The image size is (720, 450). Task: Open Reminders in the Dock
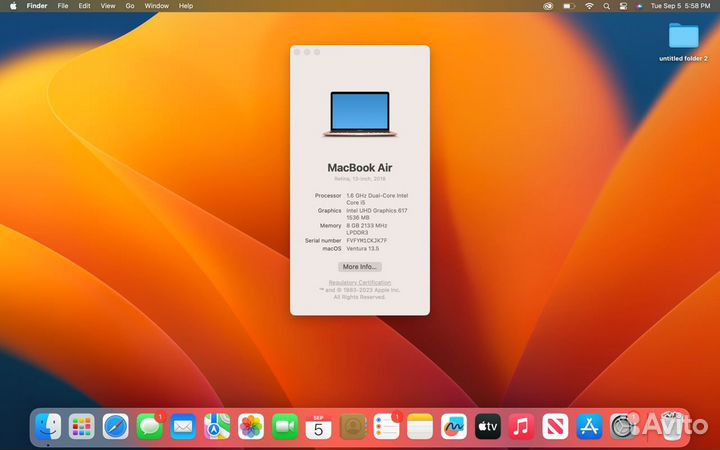(386, 427)
